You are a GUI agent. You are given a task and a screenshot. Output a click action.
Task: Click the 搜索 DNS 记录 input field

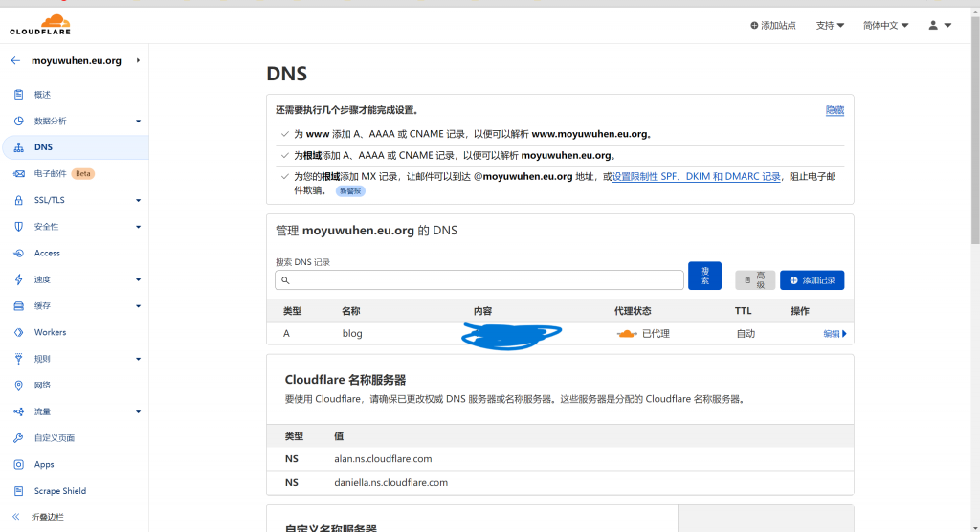479,280
